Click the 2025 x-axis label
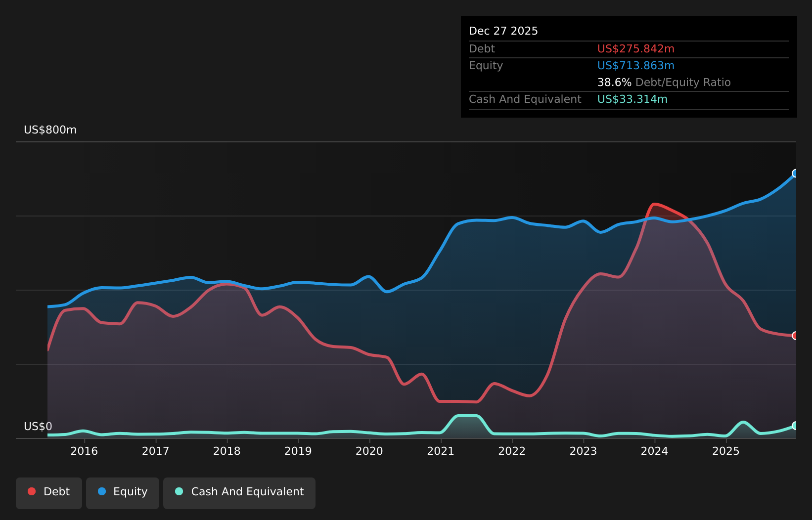812x520 pixels. pos(725,451)
